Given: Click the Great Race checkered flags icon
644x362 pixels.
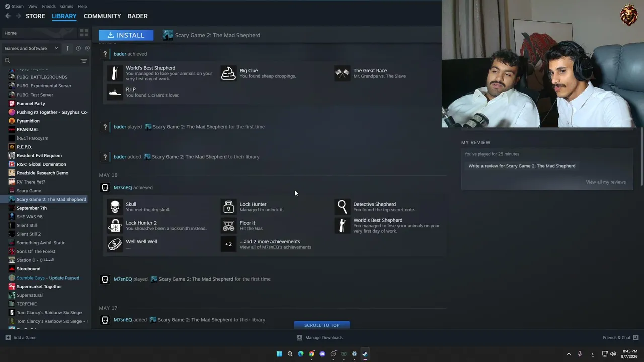Looking at the screenshot, I should [342, 73].
